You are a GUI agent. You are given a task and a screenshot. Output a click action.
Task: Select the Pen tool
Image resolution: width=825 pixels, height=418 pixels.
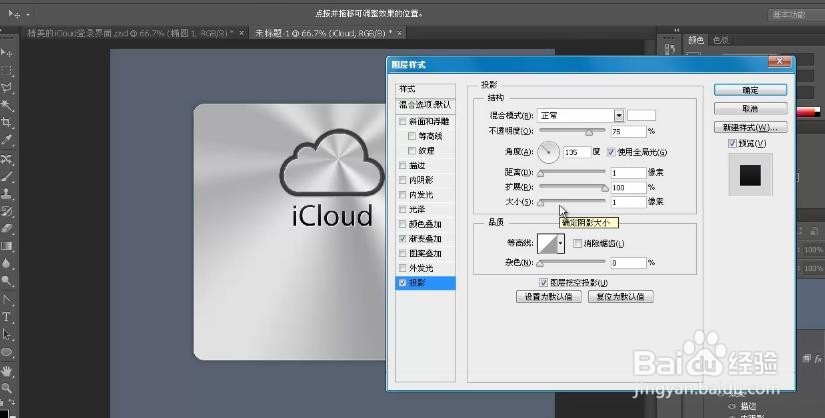coord(6,300)
